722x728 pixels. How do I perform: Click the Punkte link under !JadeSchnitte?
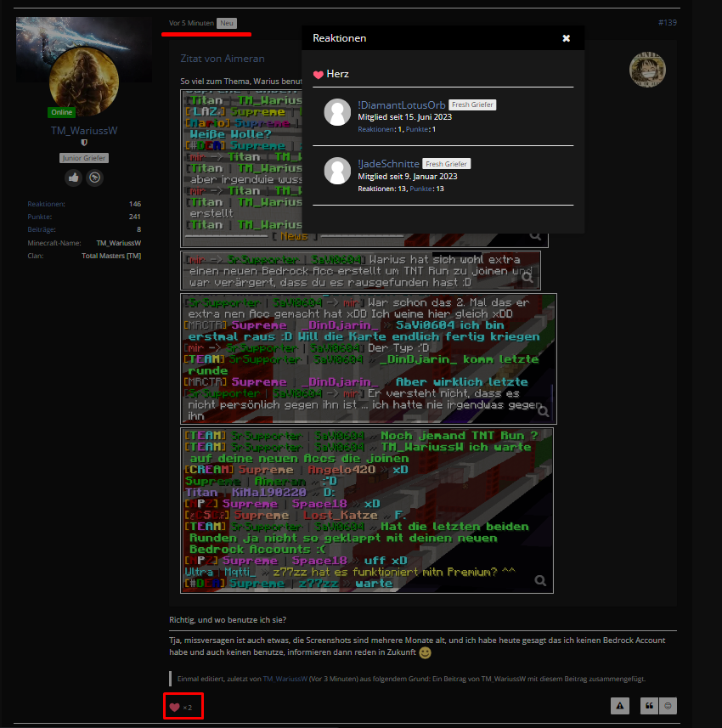click(x=420, y=189)
